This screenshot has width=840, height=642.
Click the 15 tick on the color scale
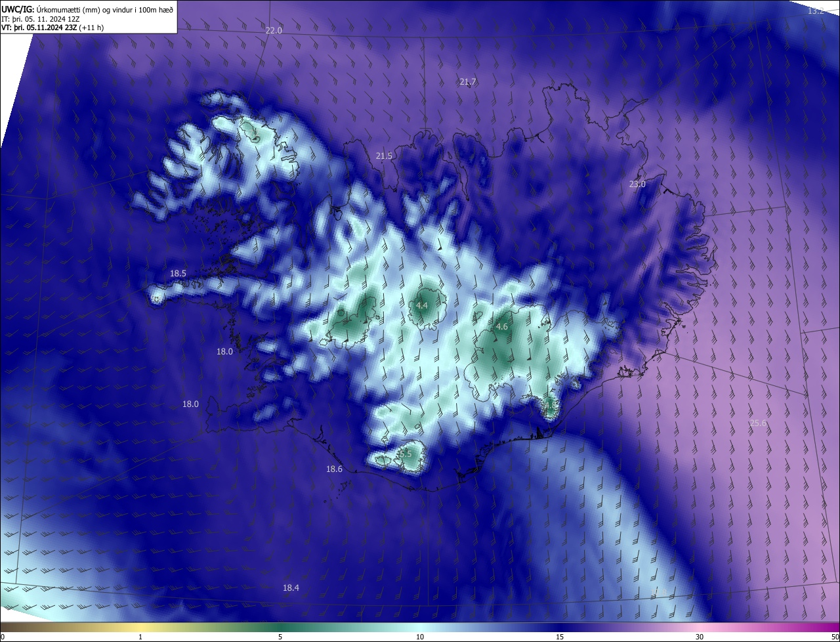tap(560, 637)
